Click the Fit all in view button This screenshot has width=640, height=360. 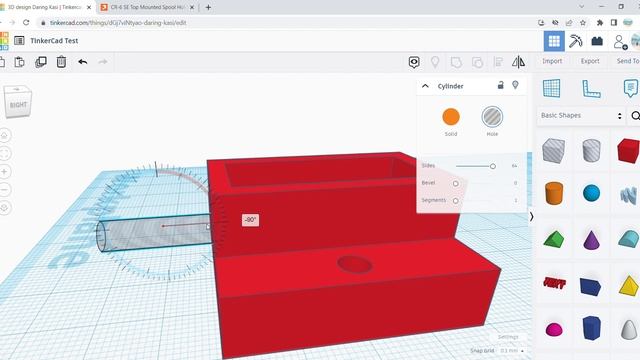(x=4, y=153)
